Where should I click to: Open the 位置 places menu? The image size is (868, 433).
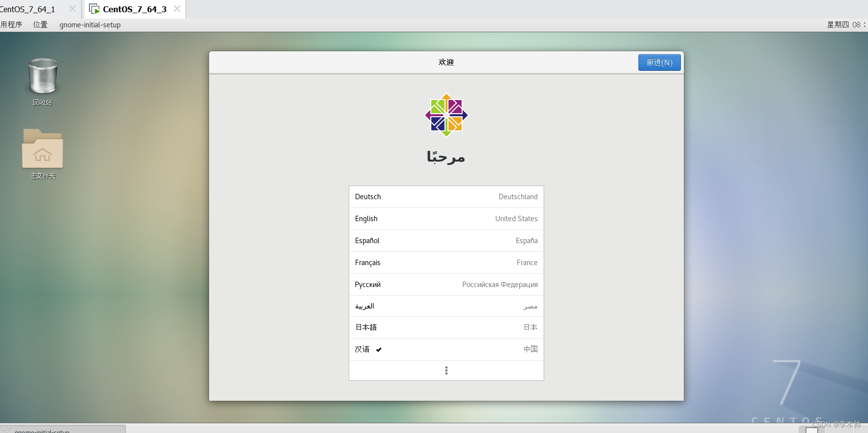click(41, 24)
